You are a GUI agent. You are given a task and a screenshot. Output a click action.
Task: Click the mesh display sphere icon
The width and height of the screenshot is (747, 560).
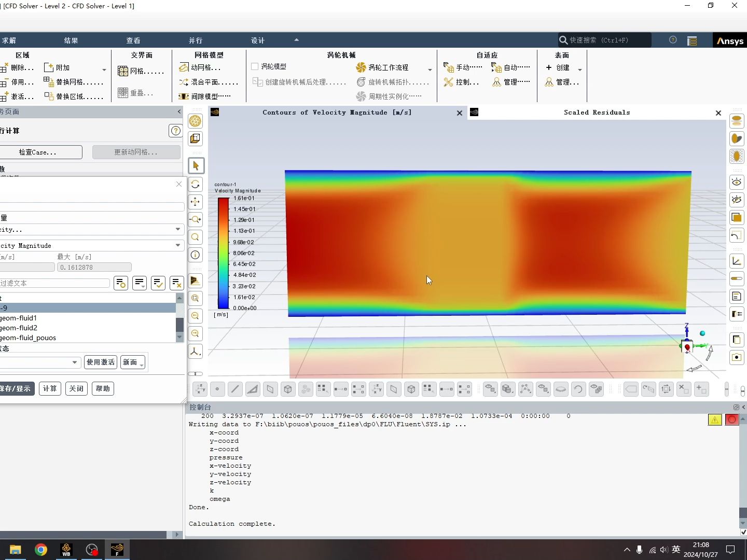196,121
